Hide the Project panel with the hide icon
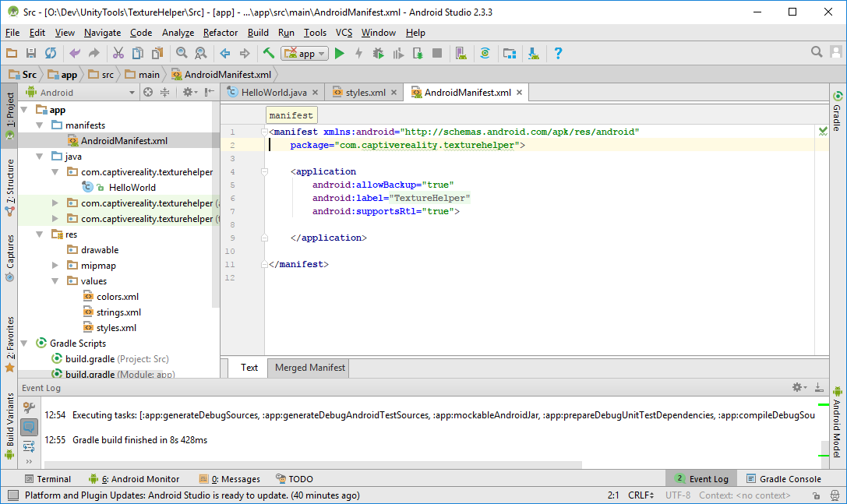The image size is (847, 504). tap(209, 93)
